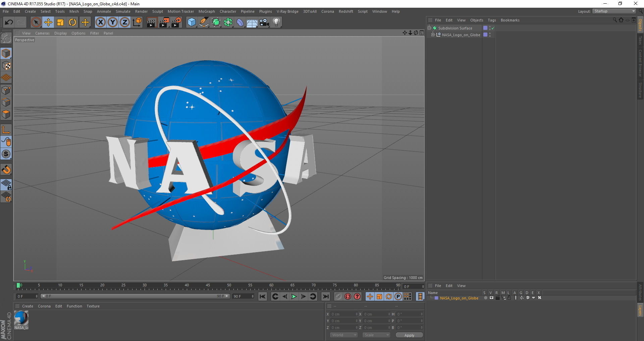Enable Axis mode tool
Image resolution: width=644 pixels, height=341 pixels.
tap(6, 130)
